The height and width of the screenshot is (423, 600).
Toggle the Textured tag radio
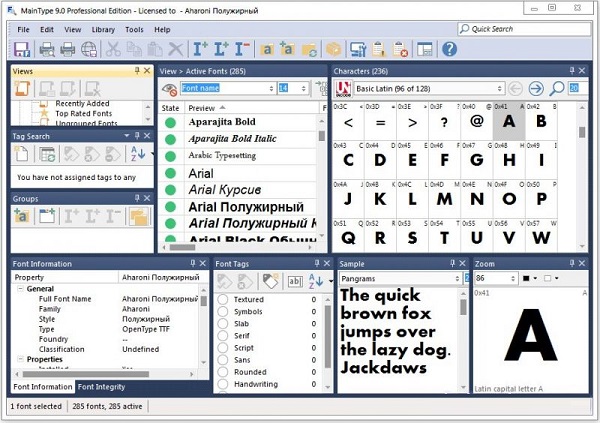click(223, 299)
